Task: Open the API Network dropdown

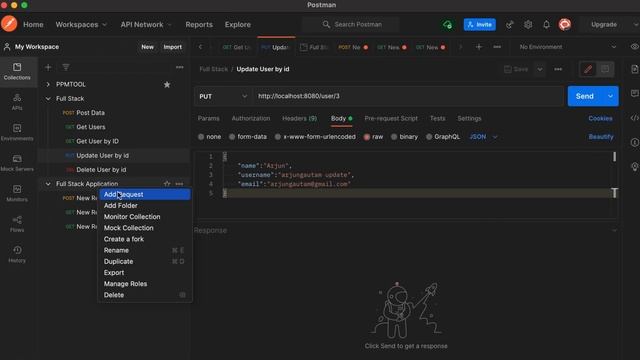Action: (x=146, y=24)
